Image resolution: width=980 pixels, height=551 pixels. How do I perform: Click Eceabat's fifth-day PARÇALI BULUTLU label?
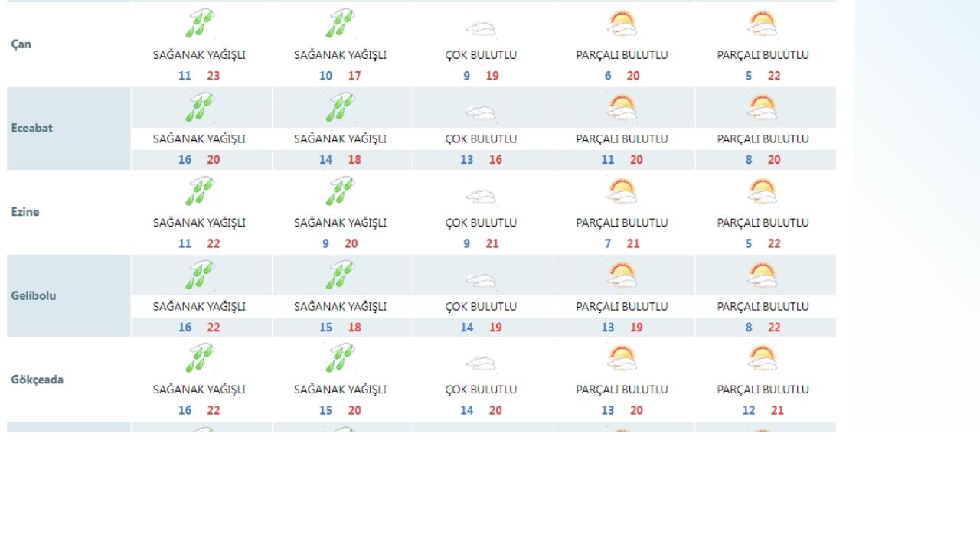pyautogui.click(x=763, y=139)
